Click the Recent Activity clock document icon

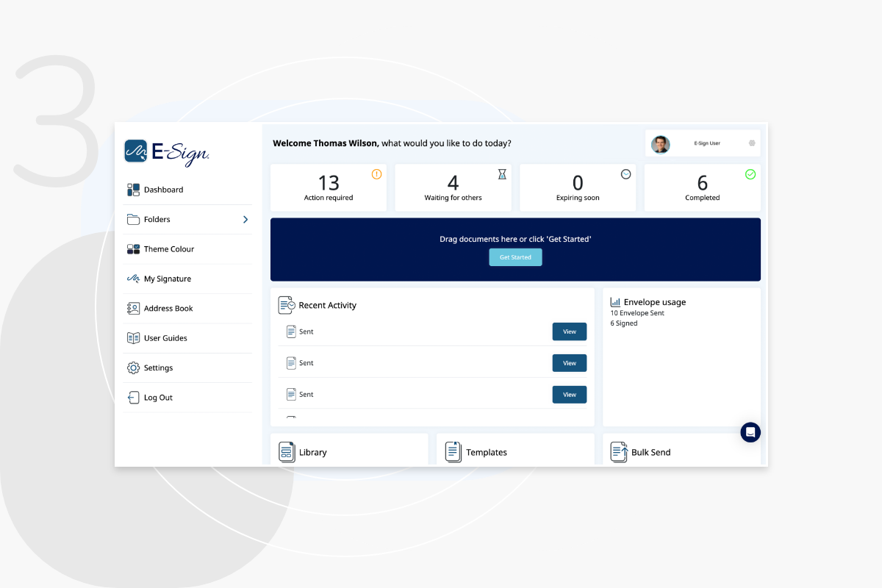click(x=287, y=305)
